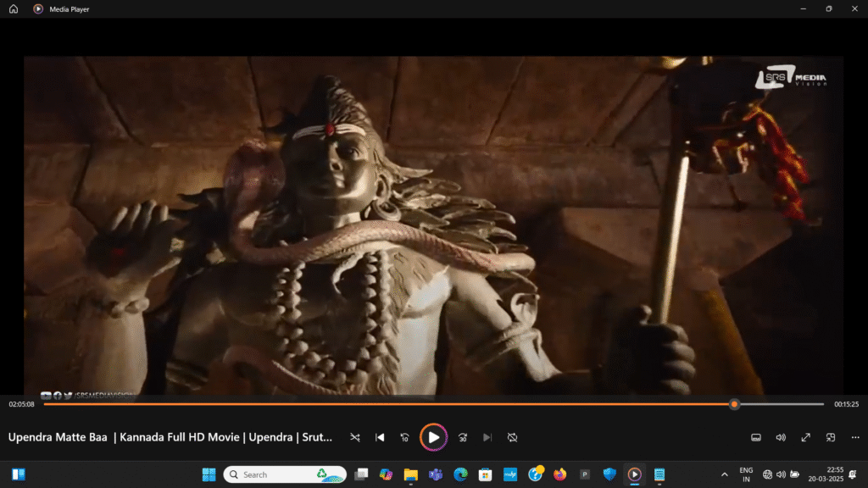Click the taskbar Search box
This screenshot has width=868, height=488.
tap(285, 474)
